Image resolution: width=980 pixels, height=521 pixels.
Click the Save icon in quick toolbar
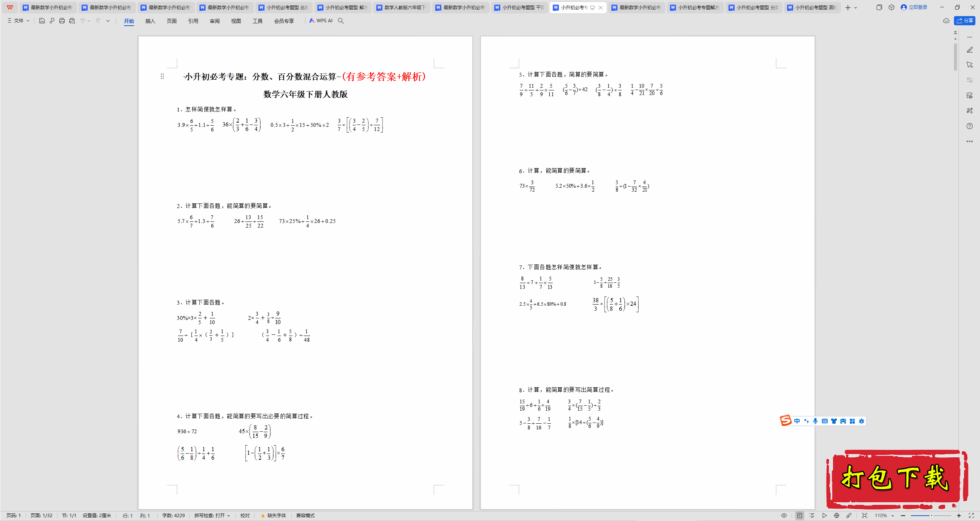click(42, 21)
